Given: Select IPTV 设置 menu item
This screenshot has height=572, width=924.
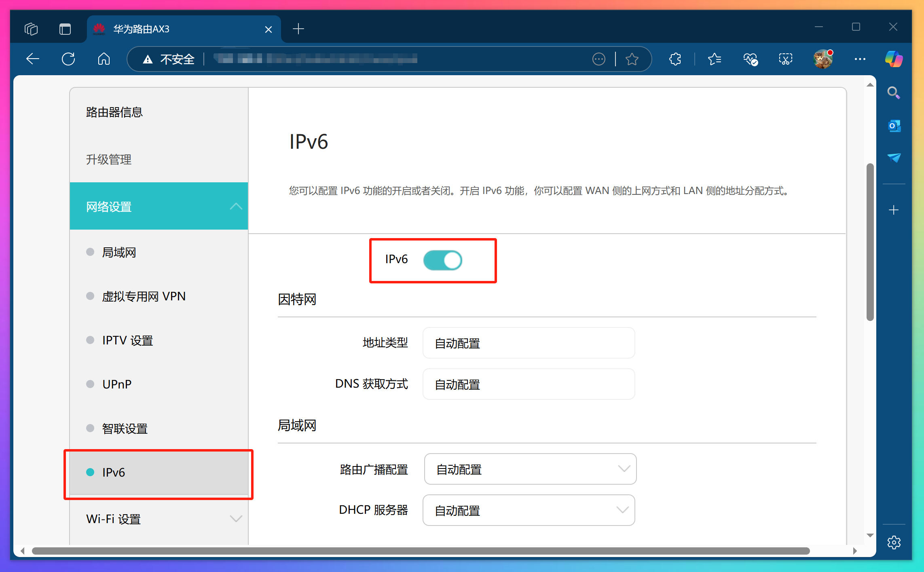Looking at the screenshot, I should coord(127,340).
